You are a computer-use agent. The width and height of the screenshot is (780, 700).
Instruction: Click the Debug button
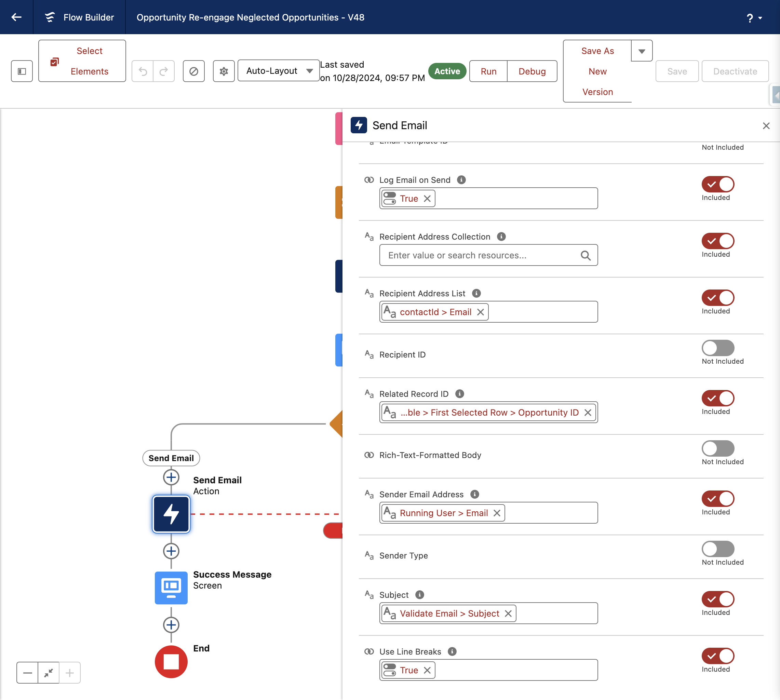point(532,71)
